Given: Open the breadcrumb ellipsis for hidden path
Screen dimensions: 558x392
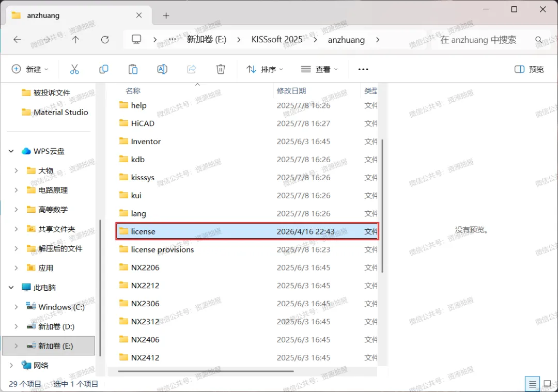Looking at the screenshot, I should (172, 39).
